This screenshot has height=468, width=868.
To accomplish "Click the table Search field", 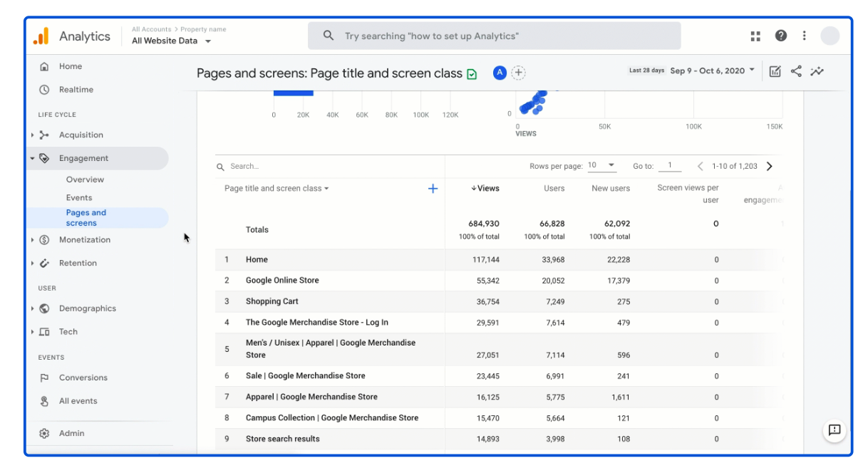I will click(330, 166).
